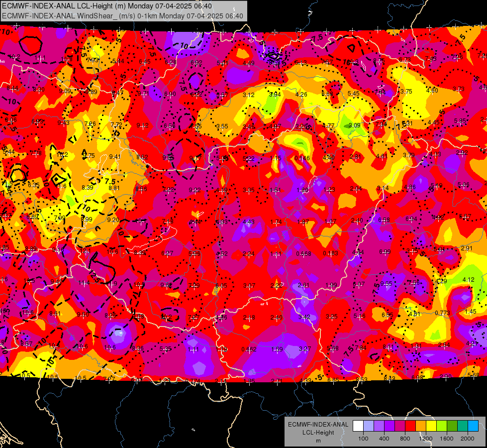Click the grid value '3.94'
This screenshot has height=448, width=487.
[275, 94]
